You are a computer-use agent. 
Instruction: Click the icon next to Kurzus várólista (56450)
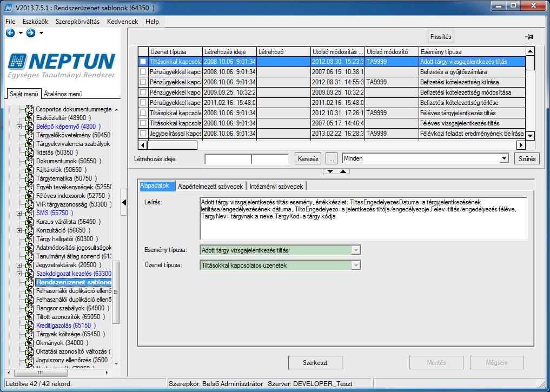29,222
